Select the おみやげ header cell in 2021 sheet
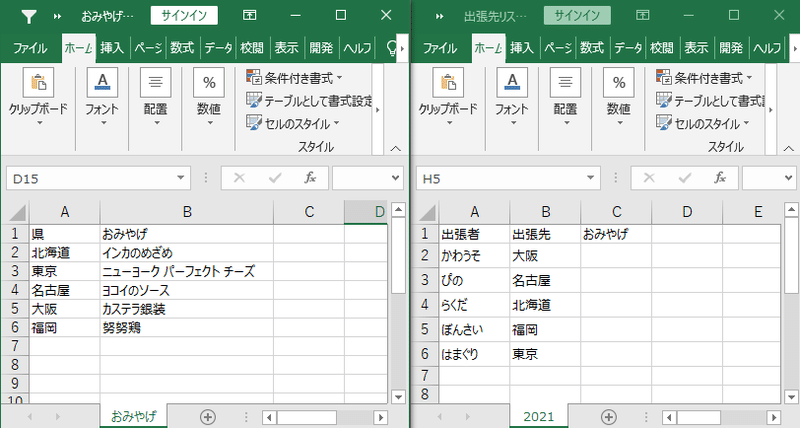Image resolution: width=800 pixels, height=428 pixels. pos(616,234)
